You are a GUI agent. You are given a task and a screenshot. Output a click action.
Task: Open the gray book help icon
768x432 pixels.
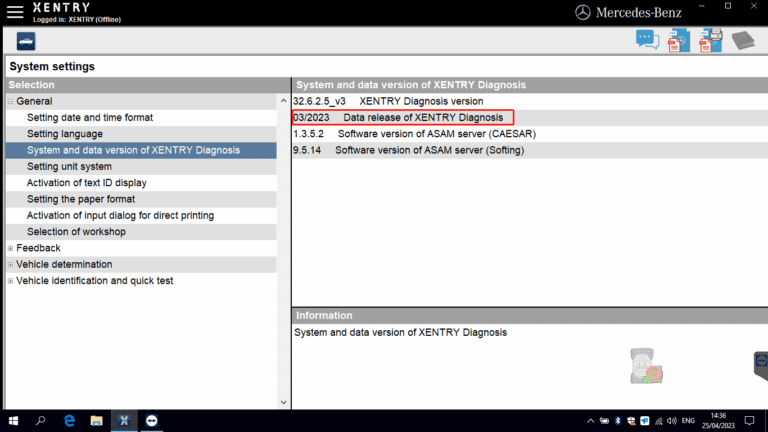[x=743, y=41]
